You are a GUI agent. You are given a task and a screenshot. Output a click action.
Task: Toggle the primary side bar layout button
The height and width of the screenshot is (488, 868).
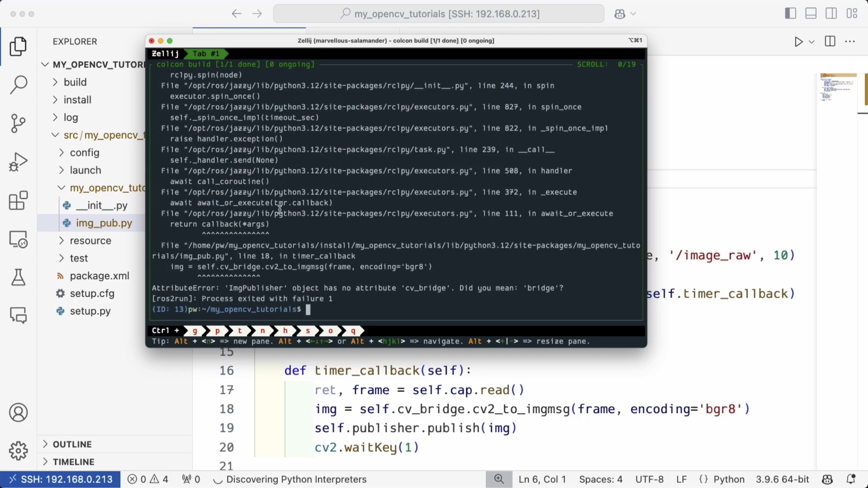790,14
